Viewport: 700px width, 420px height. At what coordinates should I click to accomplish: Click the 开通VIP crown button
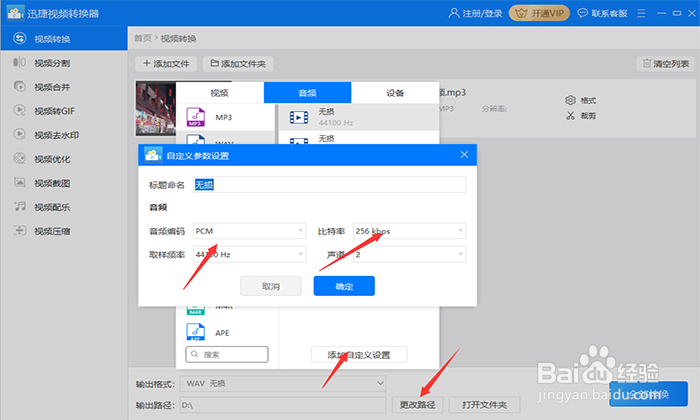click(x=539, y=13)
